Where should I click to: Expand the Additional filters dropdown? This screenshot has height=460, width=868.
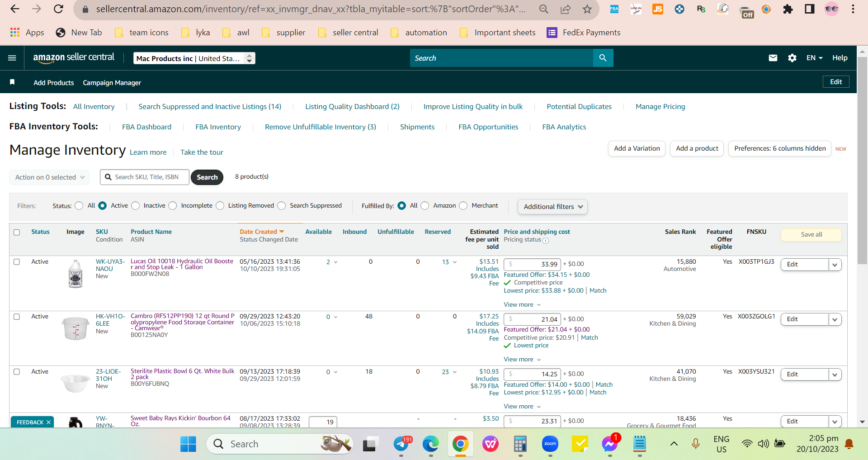point(553,207)
